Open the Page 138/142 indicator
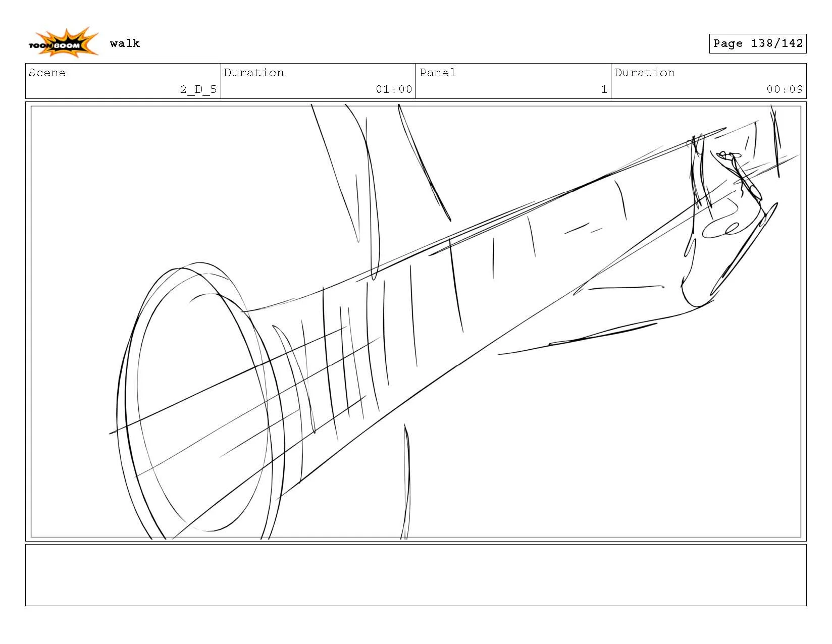 click(x=757, y=43)
